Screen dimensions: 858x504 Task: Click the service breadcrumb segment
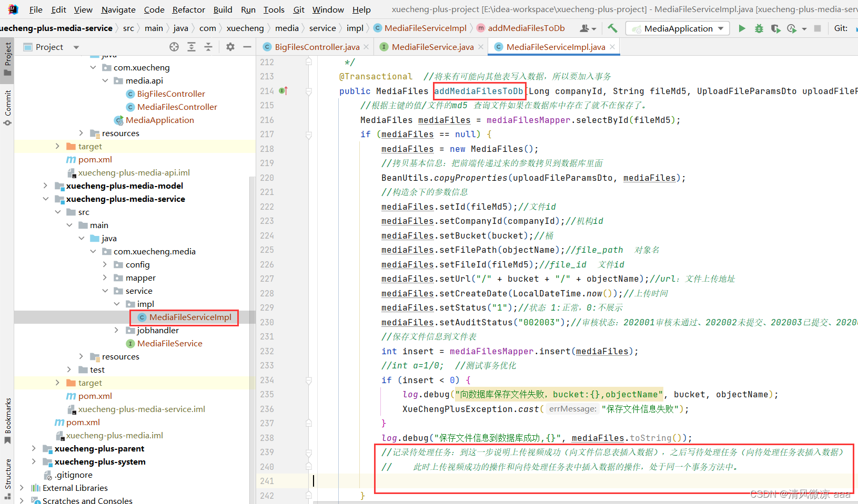(322, 28)
